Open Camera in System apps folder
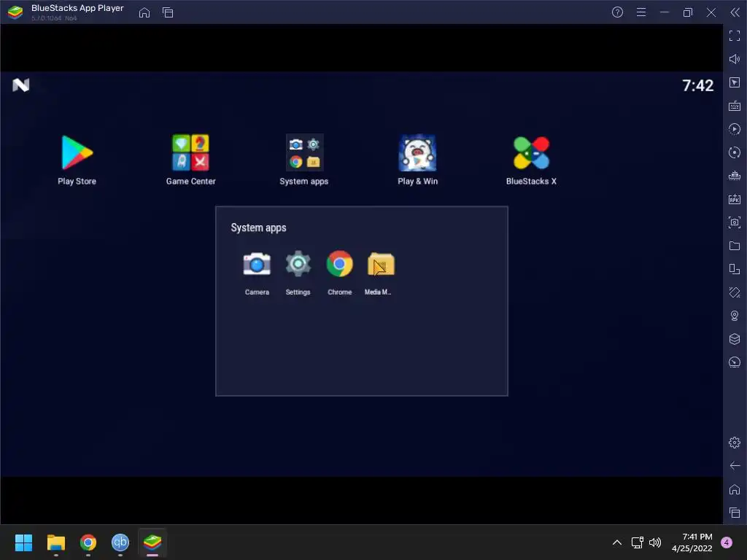Viewport: 747px width, 560px height. (x=257, y=264)
